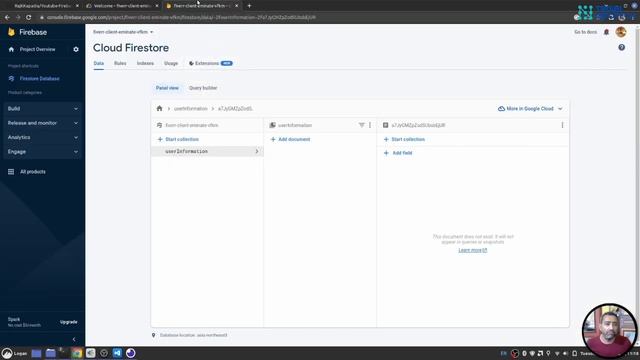Click userInformation in the breadcrumb path

click(191, 109)
